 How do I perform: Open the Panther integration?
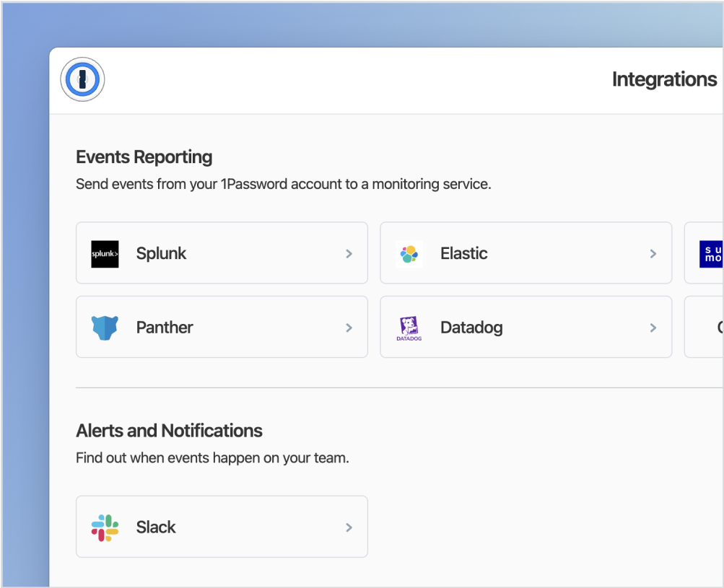click(x=222, y=327)
